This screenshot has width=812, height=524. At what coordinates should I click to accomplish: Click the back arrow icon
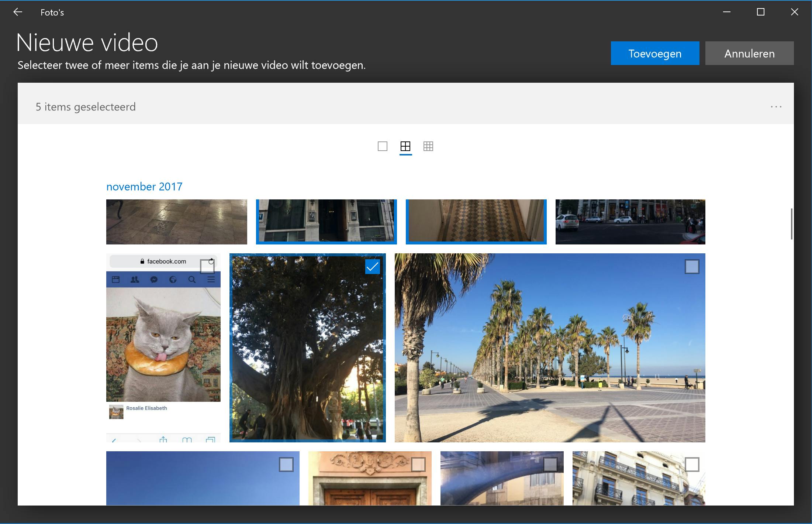pos(18,12)
